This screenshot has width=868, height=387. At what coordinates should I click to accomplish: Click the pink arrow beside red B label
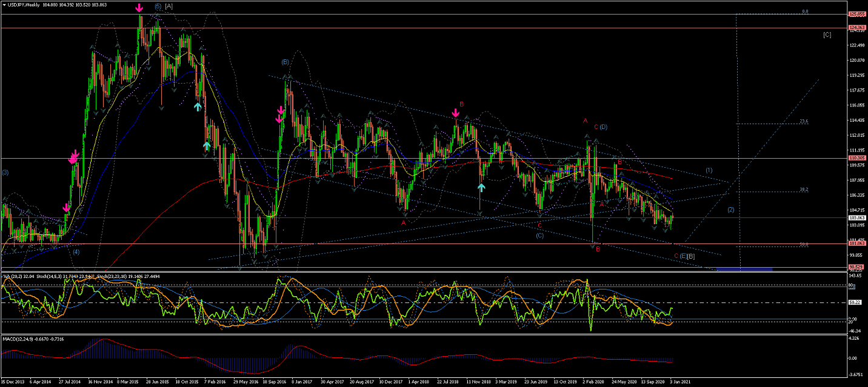click(456, 113)
